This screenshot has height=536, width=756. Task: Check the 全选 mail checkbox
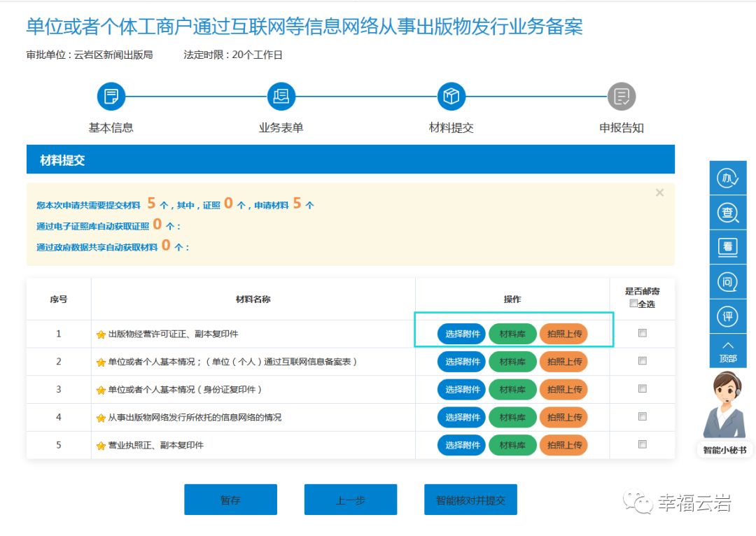point(633,304)
